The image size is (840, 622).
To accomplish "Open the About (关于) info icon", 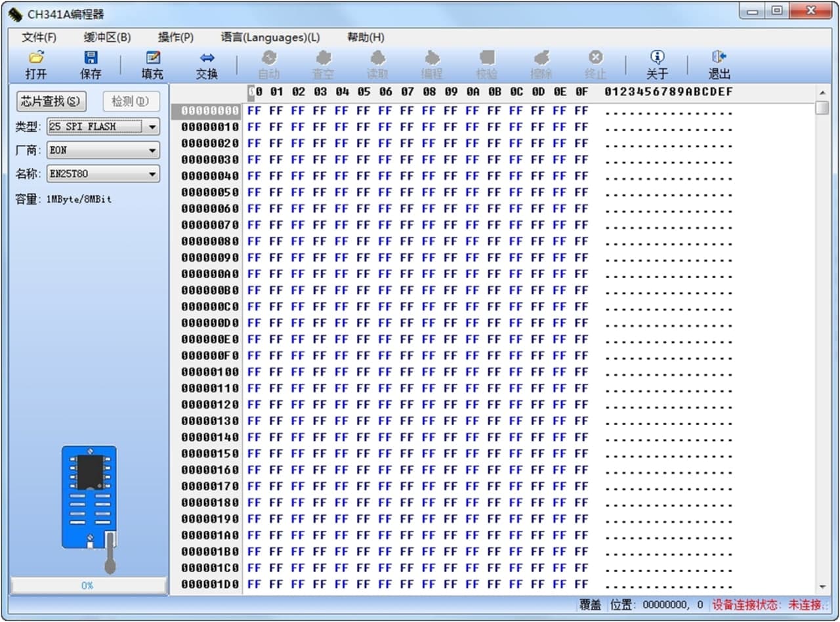I will (x=657, y=57).
